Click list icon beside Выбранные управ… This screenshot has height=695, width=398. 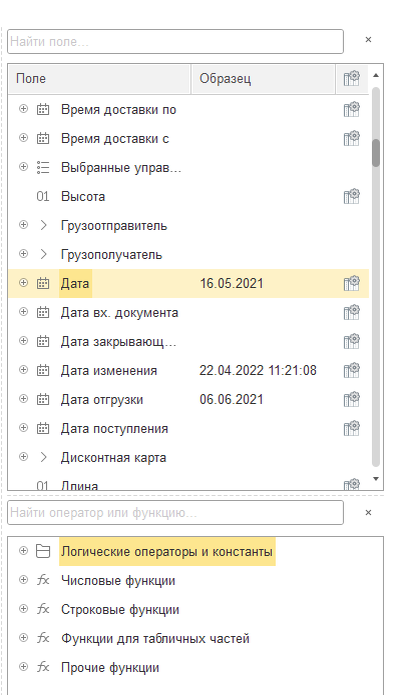pyautogui.click(x=43, y=168)
